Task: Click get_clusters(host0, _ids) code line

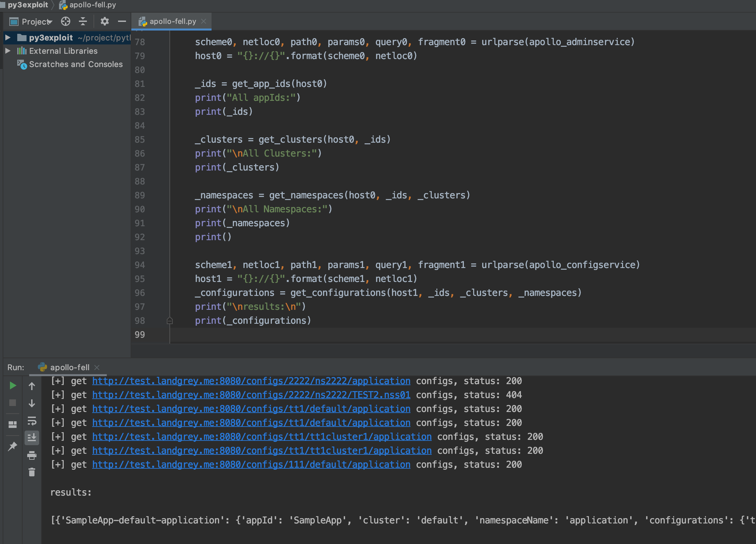Action: pos(292,139)
